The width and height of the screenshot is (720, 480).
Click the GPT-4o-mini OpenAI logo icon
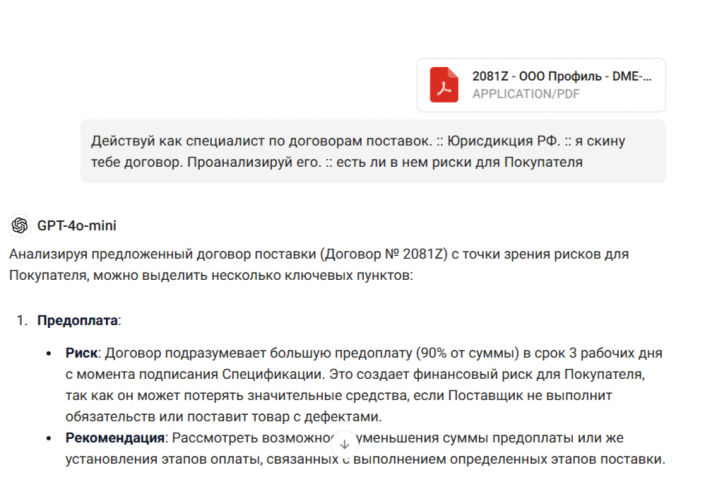click(20, 226)
